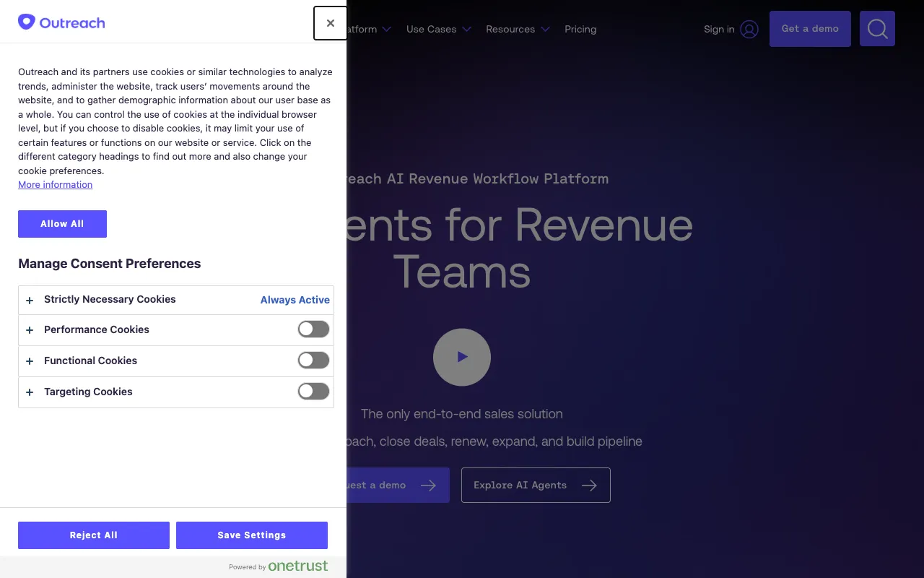Click the Outreach logo in the panel
The width and height of the screenshot is (924, 578).
(61, 22)
